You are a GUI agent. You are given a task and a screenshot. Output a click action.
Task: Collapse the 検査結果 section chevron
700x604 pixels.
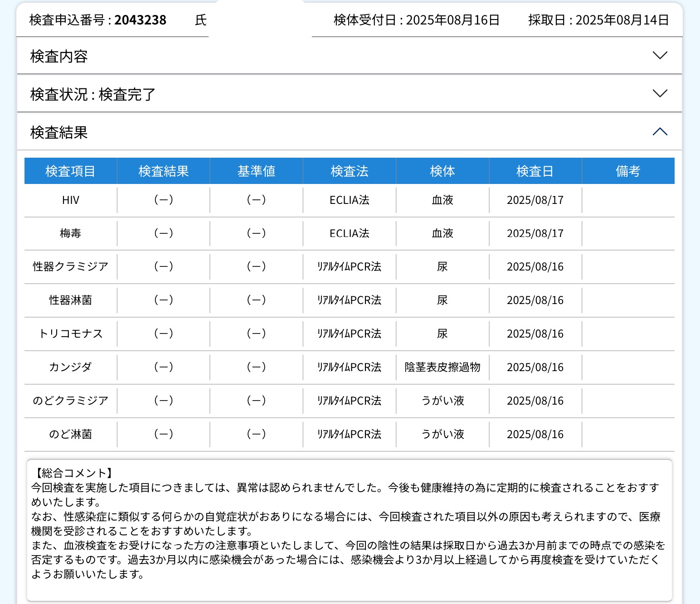tap(660, 132)
